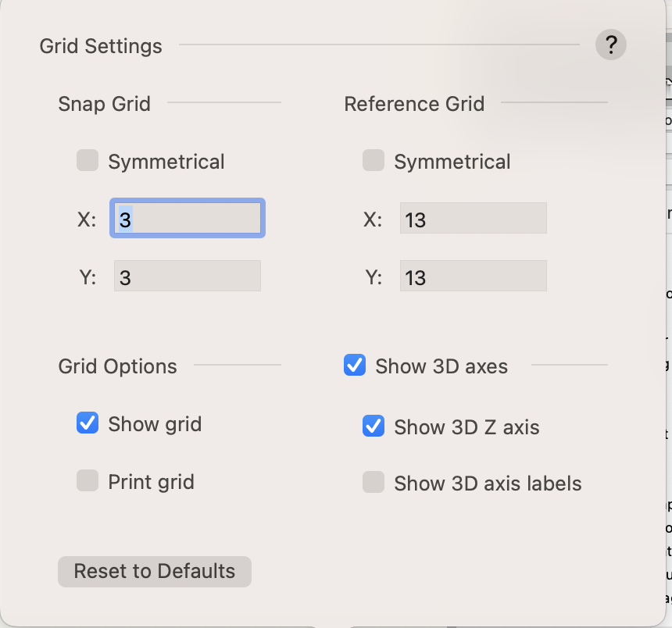Click the Snap Grid section heading
Viewport: 672px width, 628px height.
pos(104,104)
